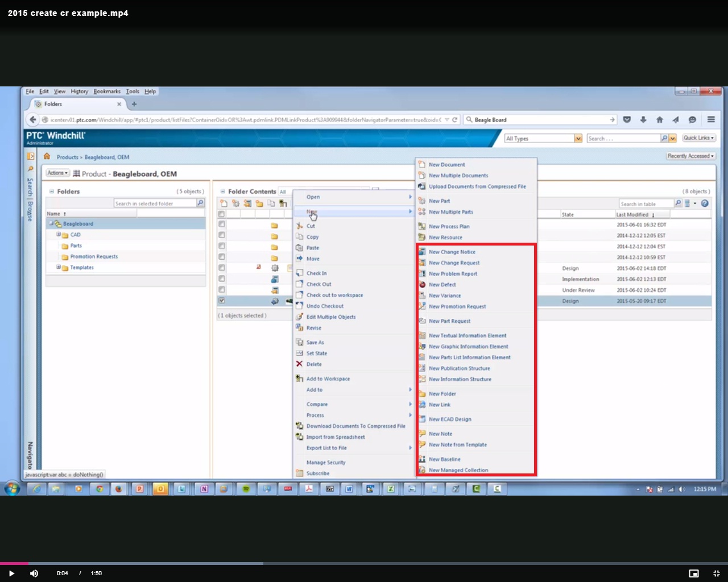Choose New Change Request from the New submenu
The image size is (728, 582).
(454, 263)
